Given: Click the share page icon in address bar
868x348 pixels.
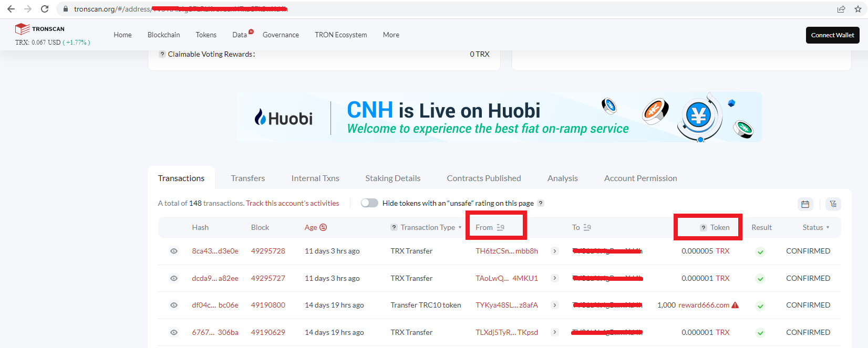Looking at the screenshot, I should [841, 9].
